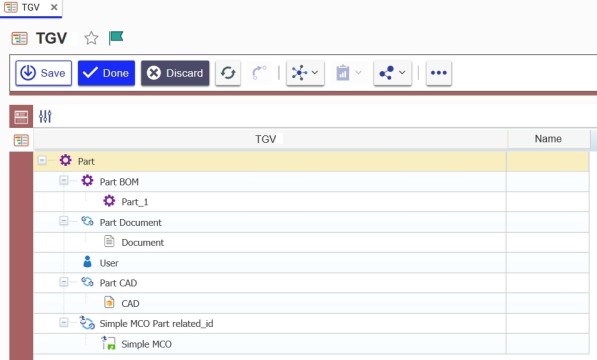This screenshot has width=597, height=360.
Task: Open the sliders settings icon
Action: (45, 116)
